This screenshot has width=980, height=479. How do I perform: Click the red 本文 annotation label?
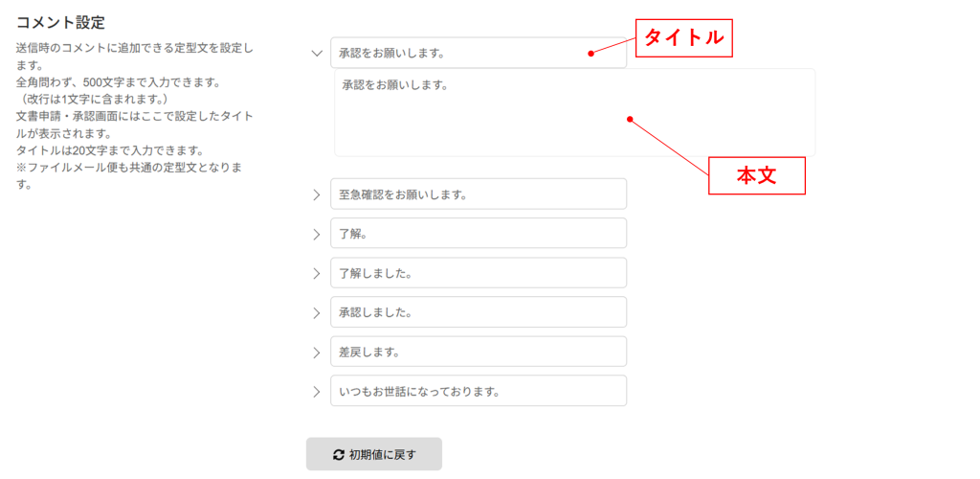coord(756,175)
